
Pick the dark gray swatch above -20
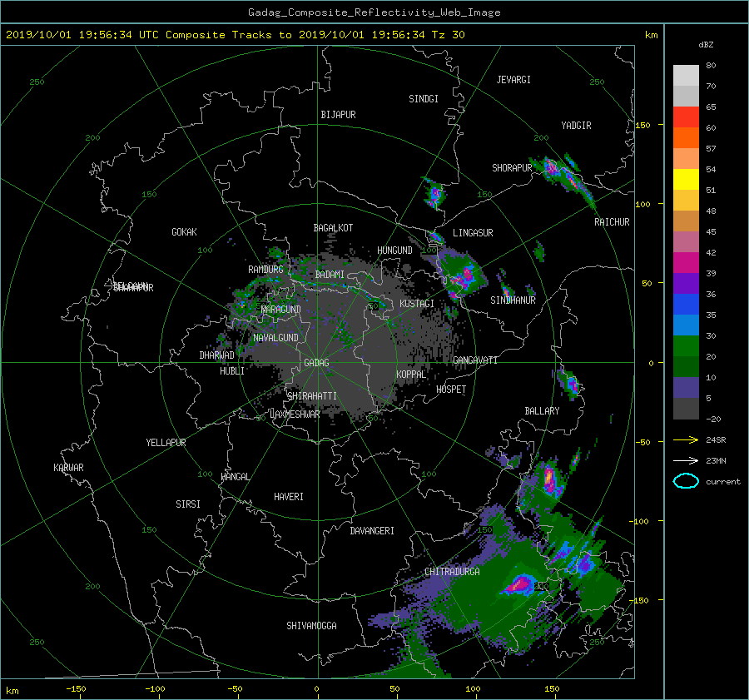click(x=686, y=409)
